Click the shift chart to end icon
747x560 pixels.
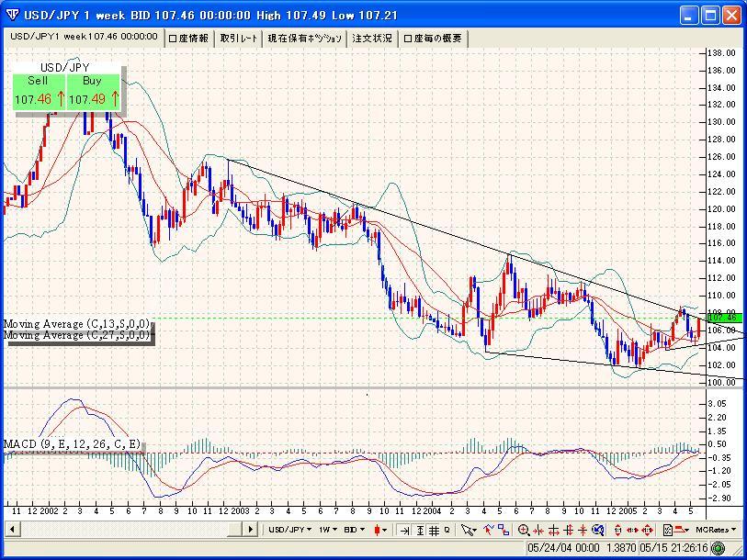(x=405, y=530)
